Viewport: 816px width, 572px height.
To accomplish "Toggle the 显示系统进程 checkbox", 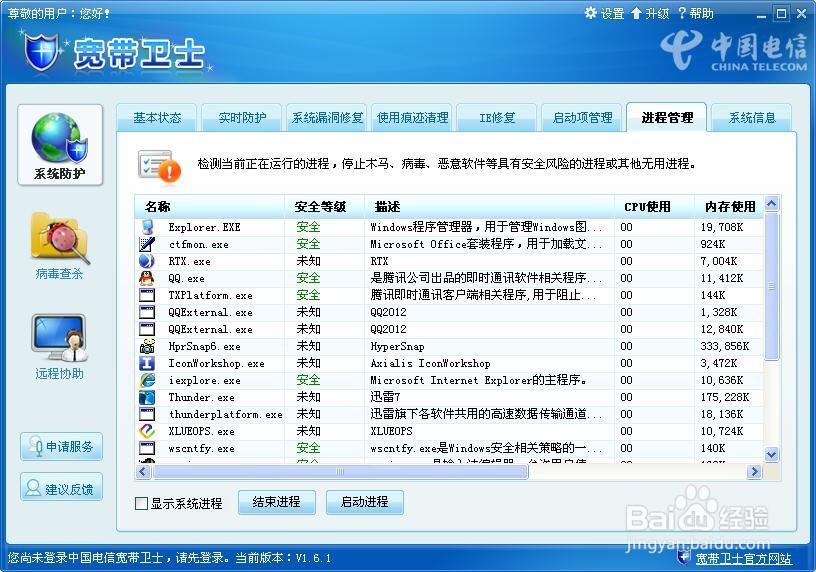I will tap(141, 503).
